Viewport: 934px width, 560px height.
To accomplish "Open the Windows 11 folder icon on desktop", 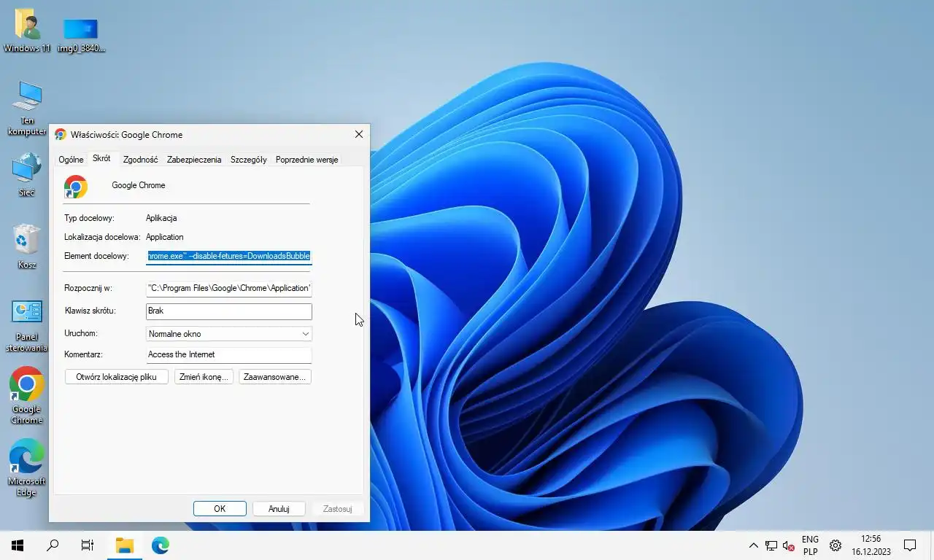I will coord(27,31).
